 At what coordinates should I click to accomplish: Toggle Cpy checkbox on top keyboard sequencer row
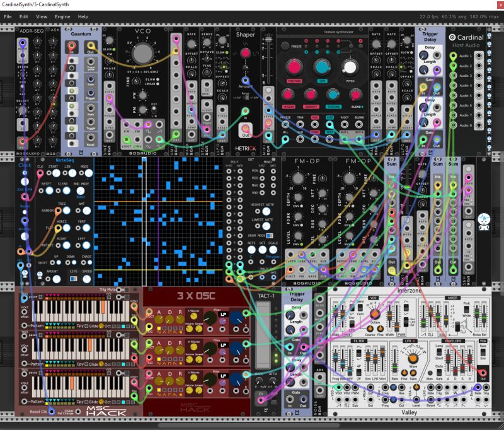coord(86,326)
